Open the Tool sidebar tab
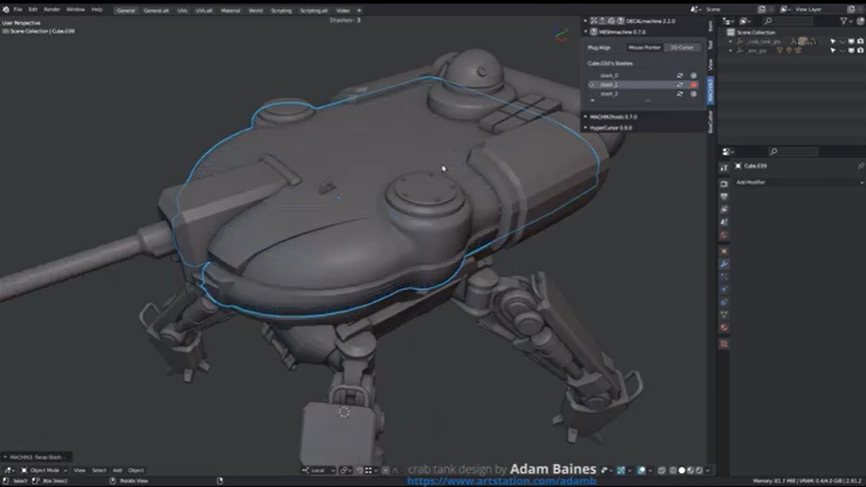The image size is (866, 487). click(710, 44)
